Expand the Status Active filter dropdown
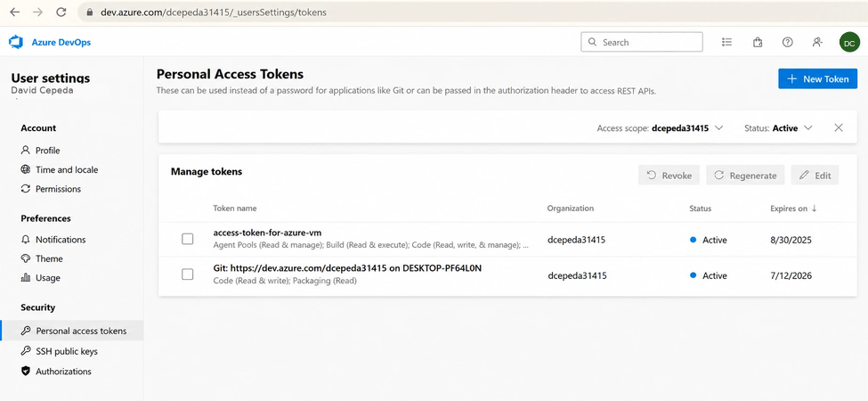 (778, 128)
